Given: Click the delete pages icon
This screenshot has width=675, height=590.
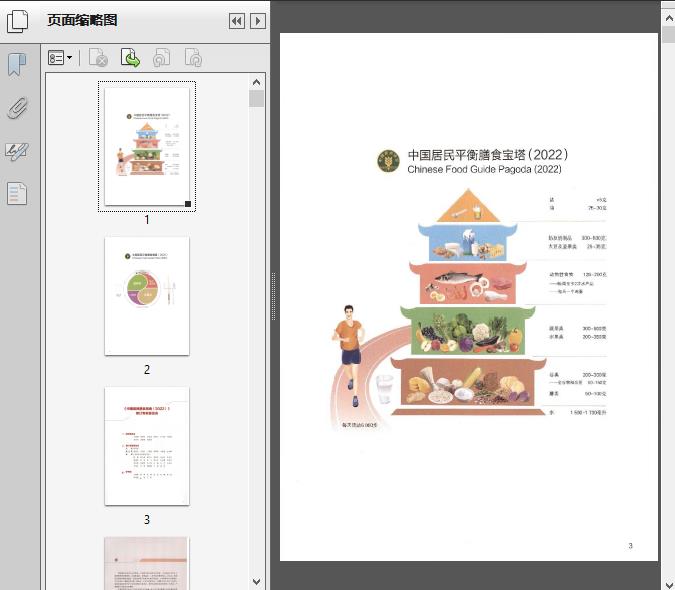Looking at the screenshot, I should click(98, 59).
